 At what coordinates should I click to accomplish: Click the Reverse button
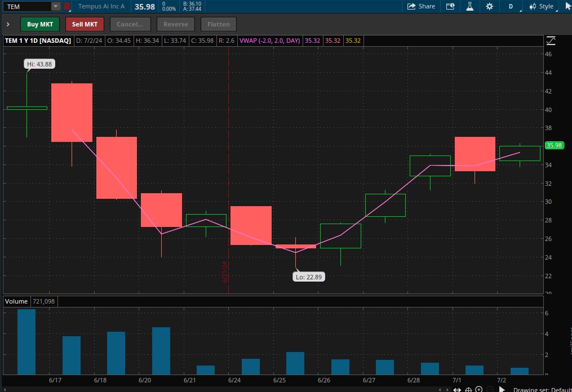[x=176, y=24]
